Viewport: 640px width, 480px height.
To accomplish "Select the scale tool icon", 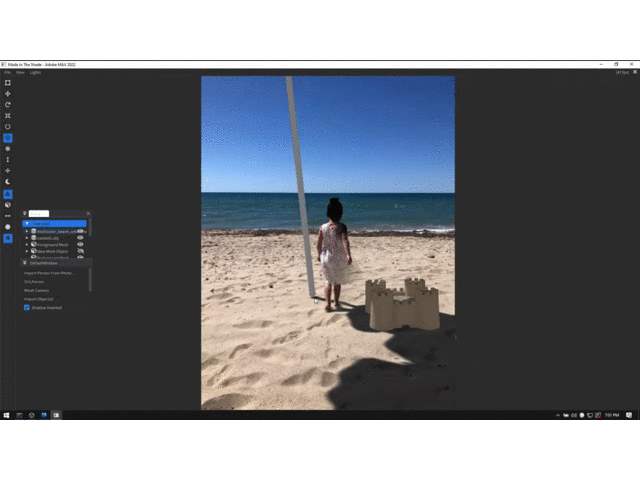I will (x=8, y=115).
